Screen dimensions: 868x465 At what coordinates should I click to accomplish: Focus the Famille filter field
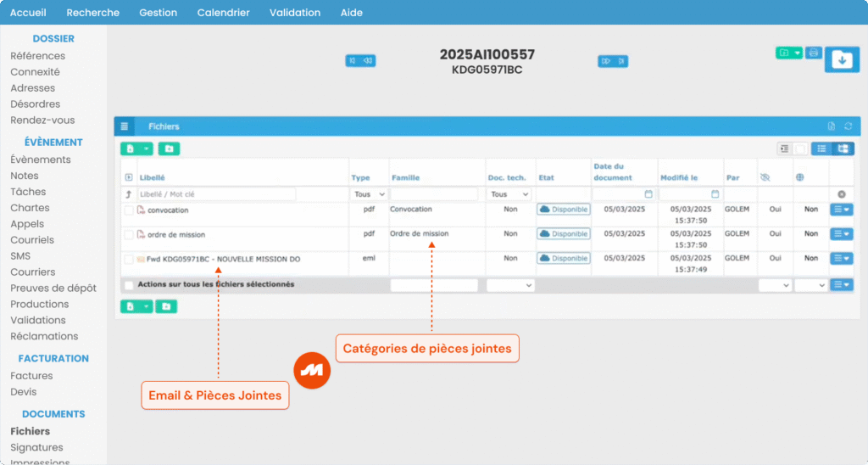click(434, 194)
